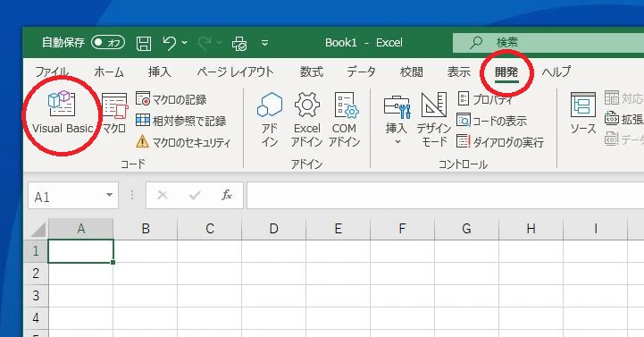Click the redo arrow icon
This screenshot has width=644, height=337.
(x=205, y=43)
